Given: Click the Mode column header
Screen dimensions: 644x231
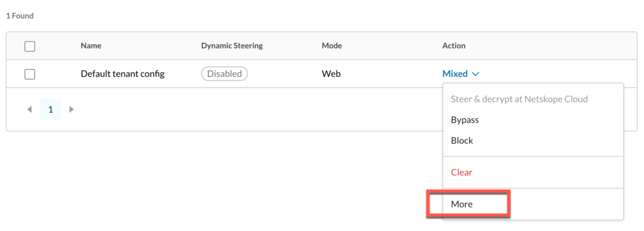Looking at the screenshot, I should 332,46.
